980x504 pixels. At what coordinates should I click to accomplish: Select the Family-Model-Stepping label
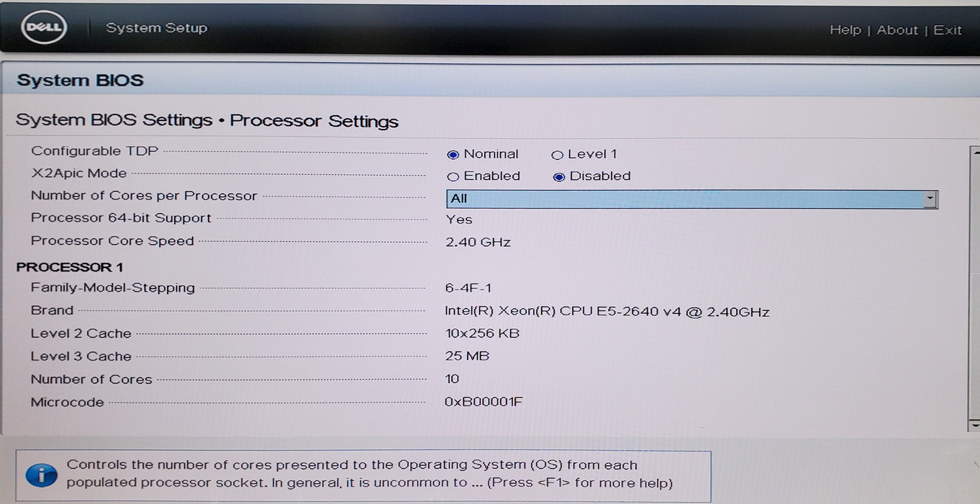113,288
